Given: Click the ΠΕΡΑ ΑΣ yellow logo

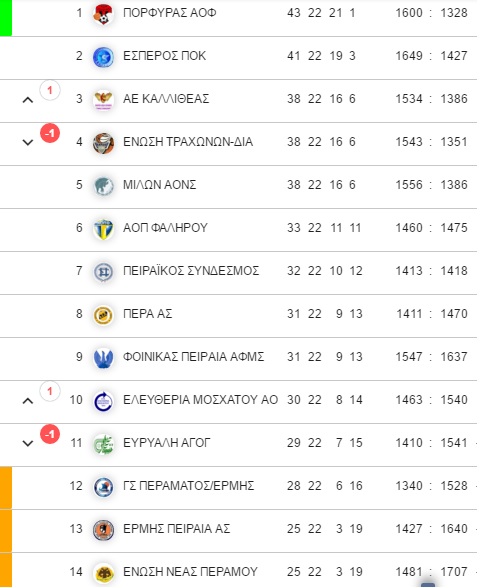Looking at the screenshot, I should [x=103, y=315].
